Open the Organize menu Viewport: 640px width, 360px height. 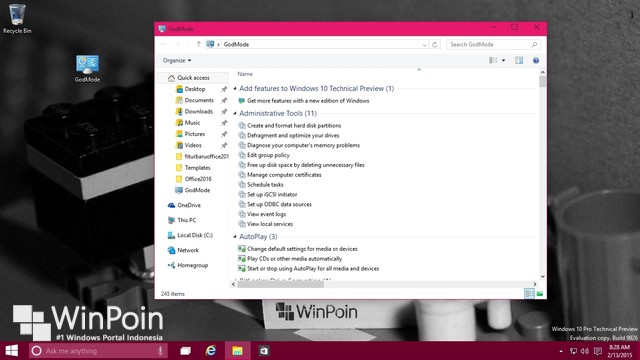click(x=177, y=60)
